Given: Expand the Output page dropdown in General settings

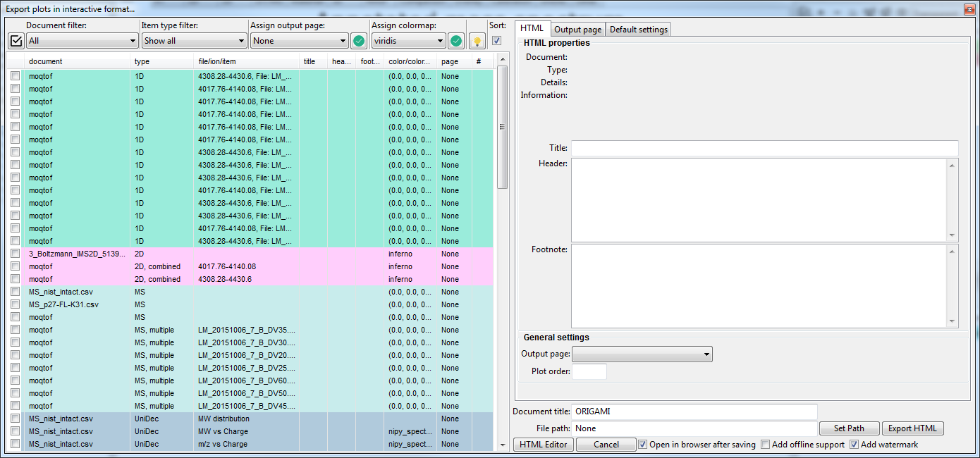Looking at the screenshot, I should point(642,354).
